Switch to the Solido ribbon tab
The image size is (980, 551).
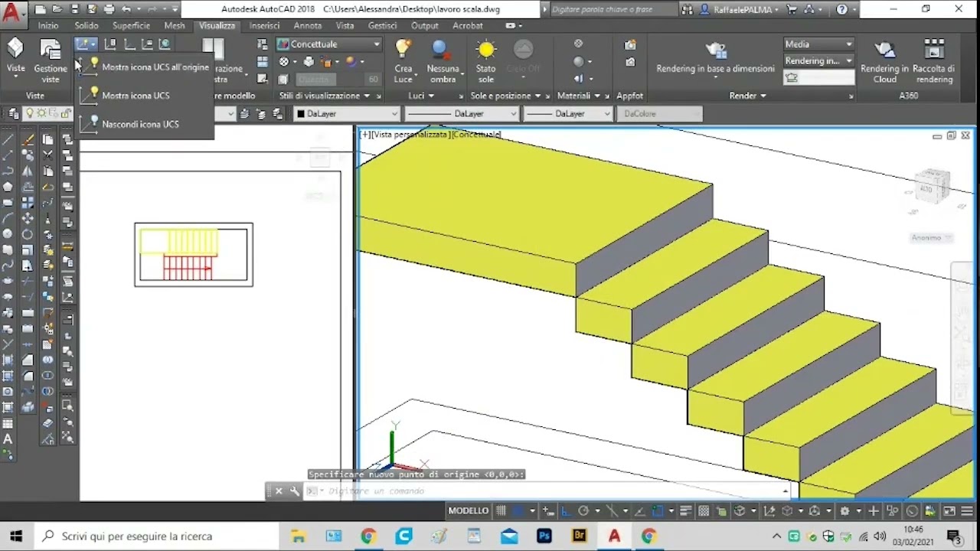[x=87, y=25]
